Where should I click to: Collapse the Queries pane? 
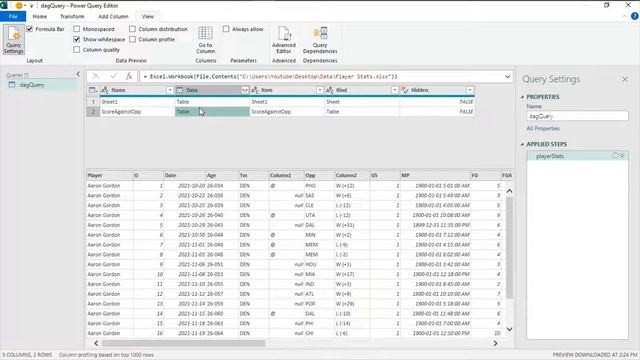[78, 74]
